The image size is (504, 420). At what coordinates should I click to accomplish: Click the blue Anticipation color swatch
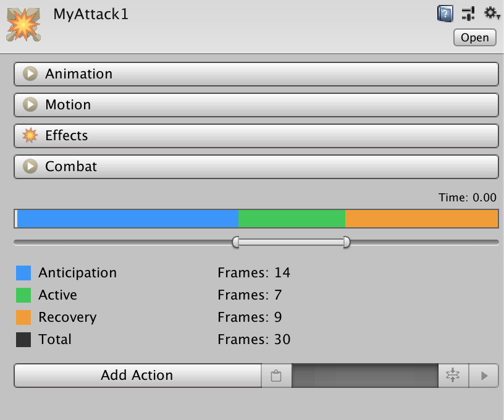pos(23,273)
